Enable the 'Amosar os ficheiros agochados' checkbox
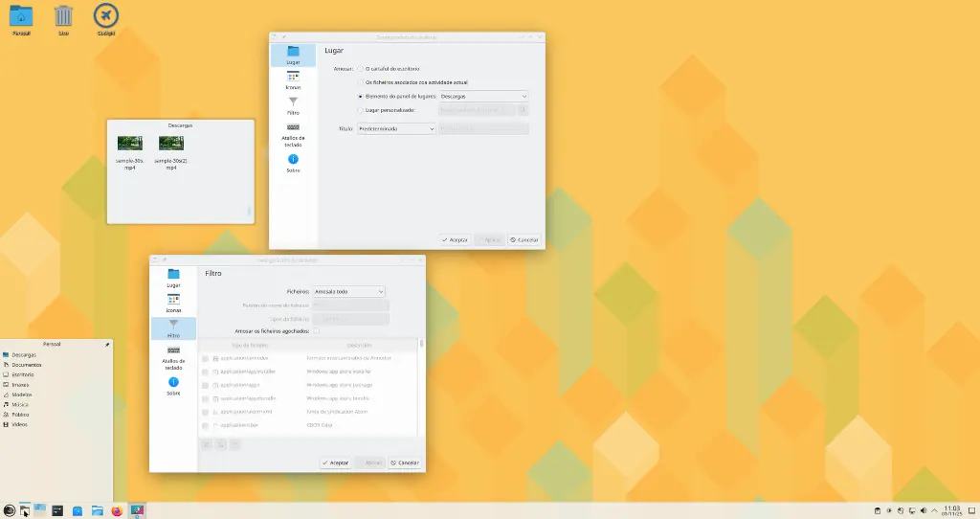 [x=316, y=330]
